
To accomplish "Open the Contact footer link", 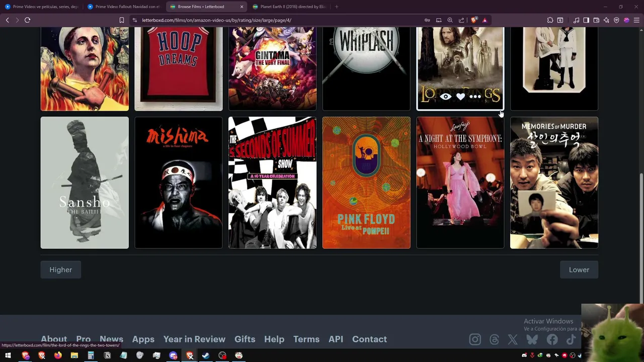I will coord(369,339).
